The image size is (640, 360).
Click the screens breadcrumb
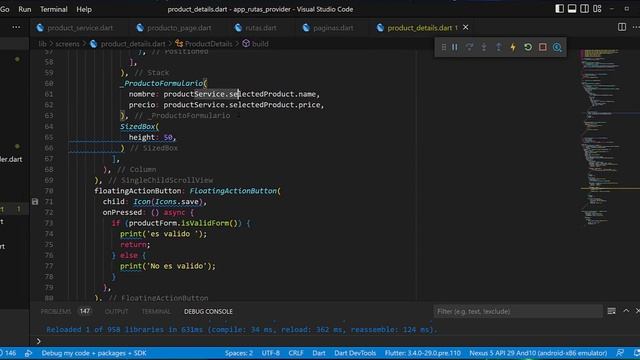pyautogui.click(x=67, y=44)
